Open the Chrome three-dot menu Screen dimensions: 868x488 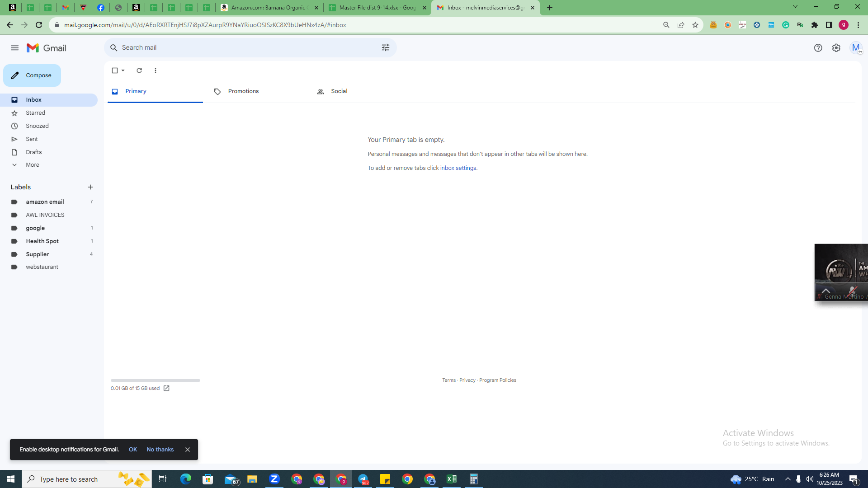pos(858,25)
